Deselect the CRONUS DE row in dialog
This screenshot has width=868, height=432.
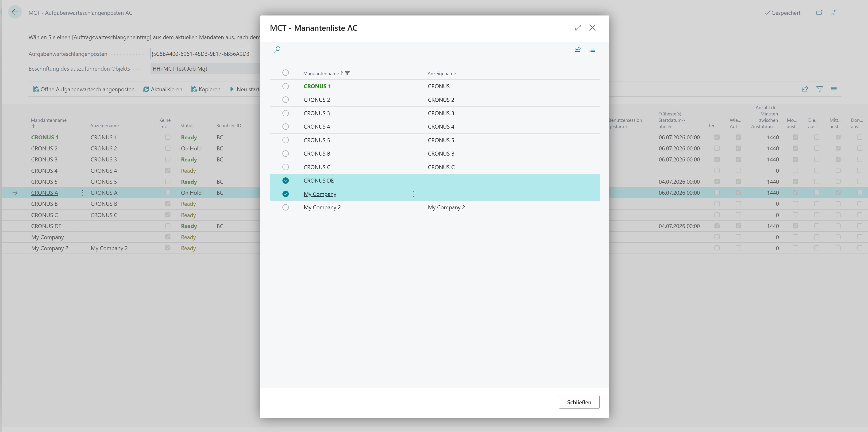tap(285, 180)
